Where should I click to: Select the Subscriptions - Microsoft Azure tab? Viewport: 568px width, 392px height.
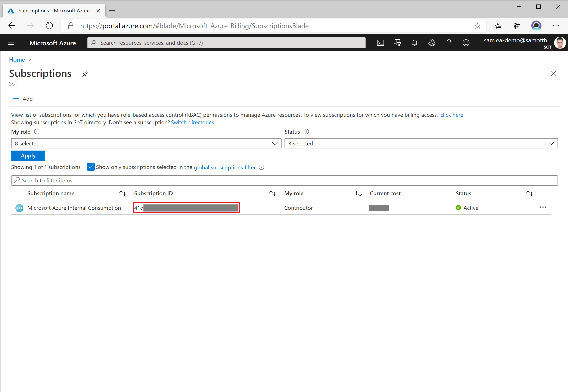pos(54,10)
